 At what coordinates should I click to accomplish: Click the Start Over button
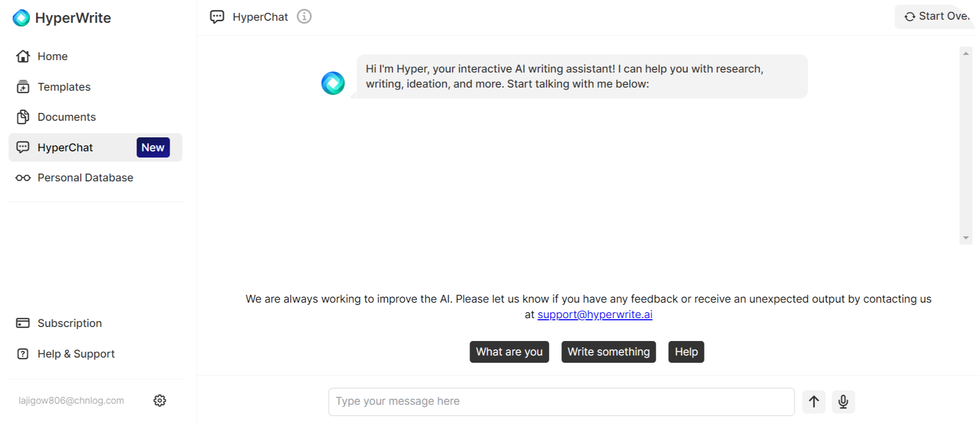coord(936,17)
